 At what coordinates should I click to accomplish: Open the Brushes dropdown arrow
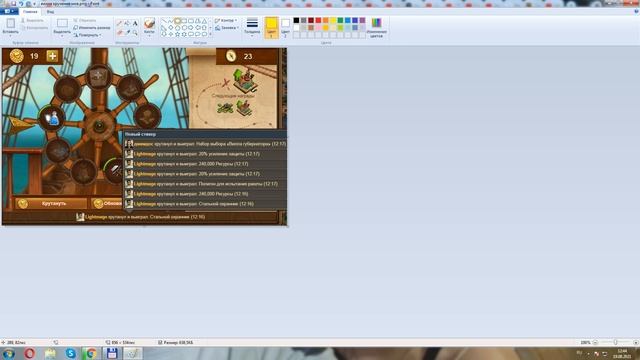pyautogui.click(x=149, y=36)
